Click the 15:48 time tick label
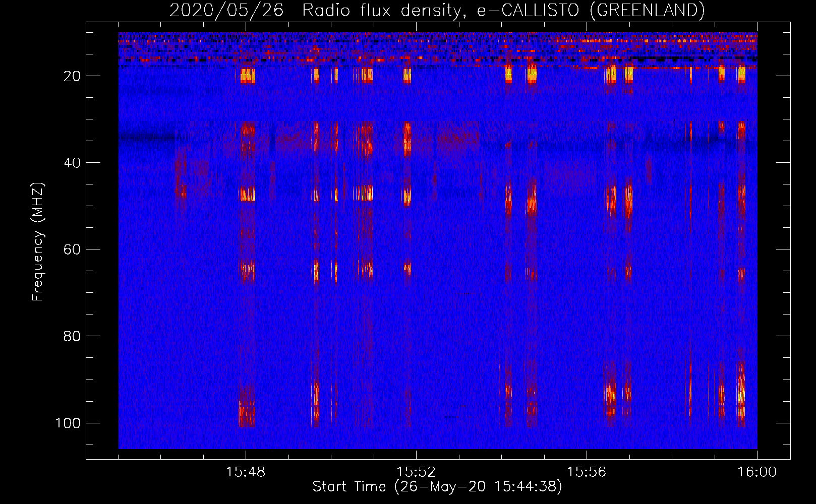The width and height of the screenshot is (816, 504). 246,472
